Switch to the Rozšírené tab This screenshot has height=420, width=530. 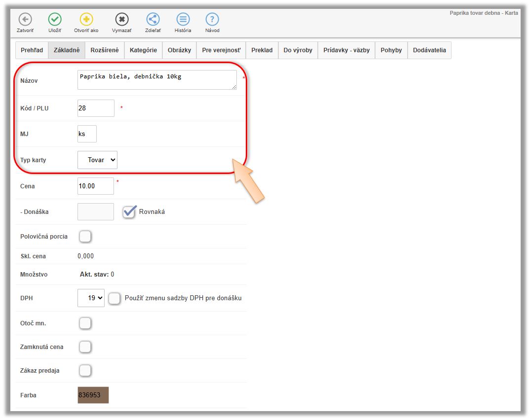[105, 50]
